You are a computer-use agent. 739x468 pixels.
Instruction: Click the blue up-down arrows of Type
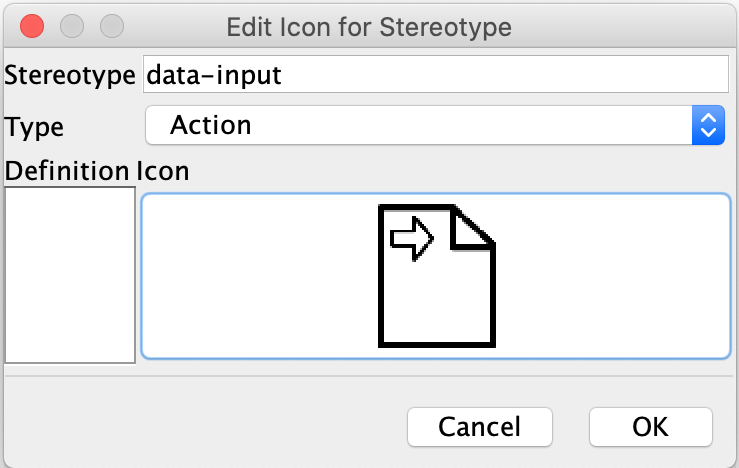(708, 125)
